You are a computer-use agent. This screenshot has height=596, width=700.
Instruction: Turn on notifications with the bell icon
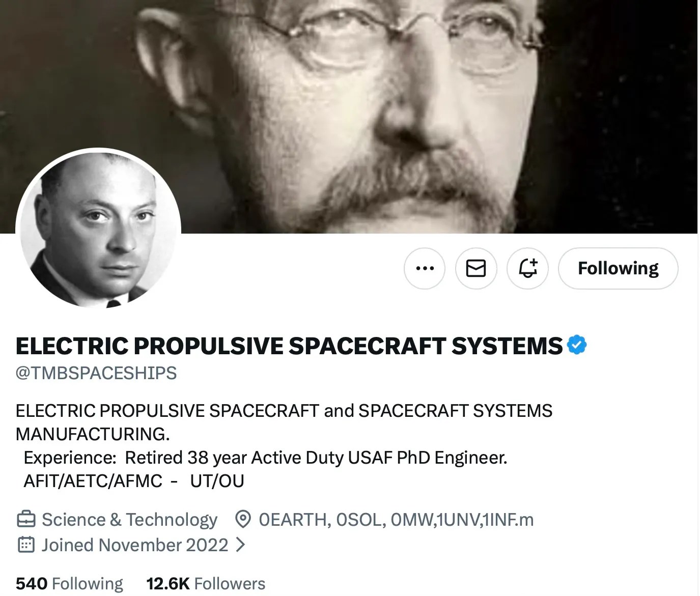(527, 268)
